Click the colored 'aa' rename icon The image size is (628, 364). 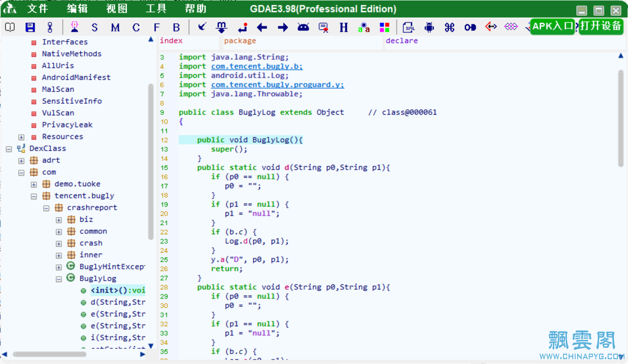pos(364,28)
